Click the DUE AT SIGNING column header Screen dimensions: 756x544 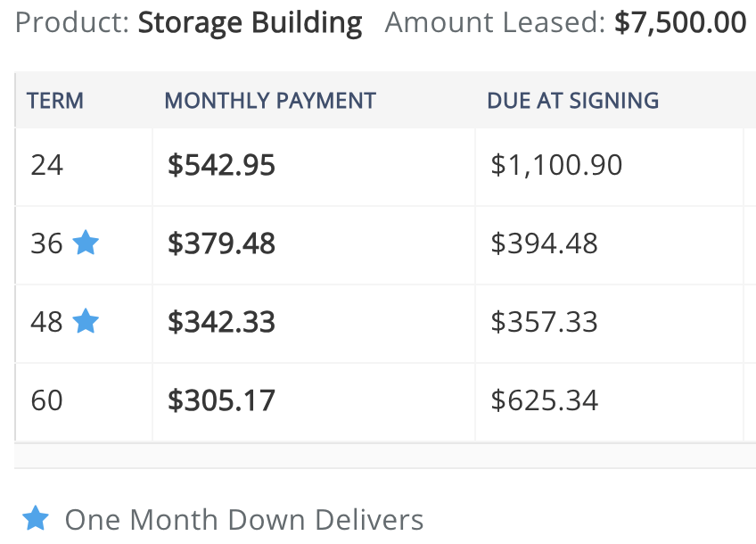[x=572, y=101]
